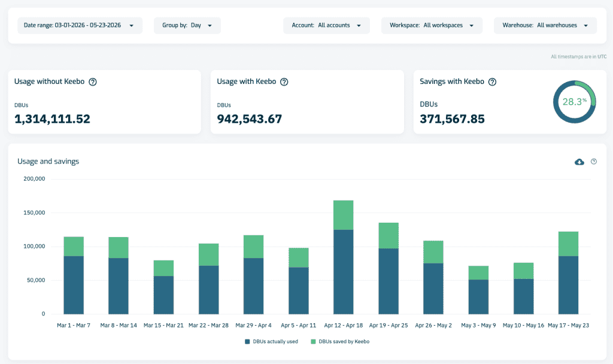This screenshot has width=613, height=364.
Task: Select the 100,000 y-axis label
Action: tap(34, 246)
